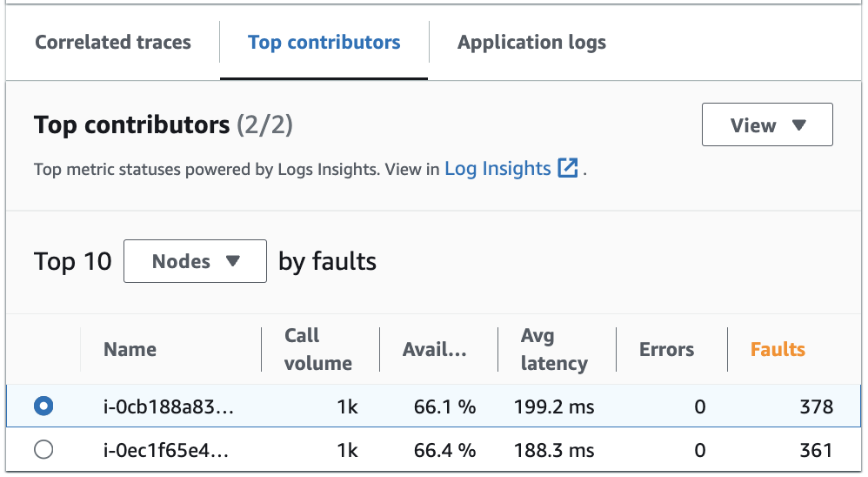Click the 361 faults value
This screenshot has width=868, height=477.
pos(818,450)
